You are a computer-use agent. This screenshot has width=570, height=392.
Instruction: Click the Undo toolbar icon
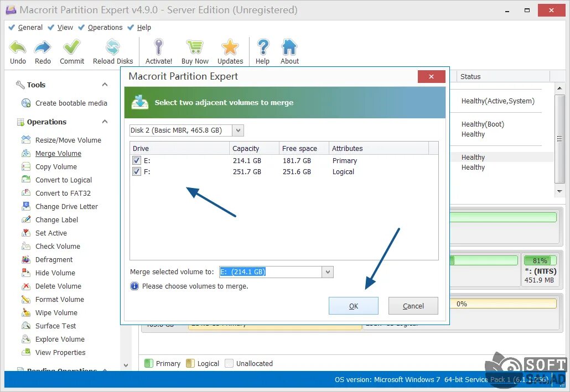(18, 47)
